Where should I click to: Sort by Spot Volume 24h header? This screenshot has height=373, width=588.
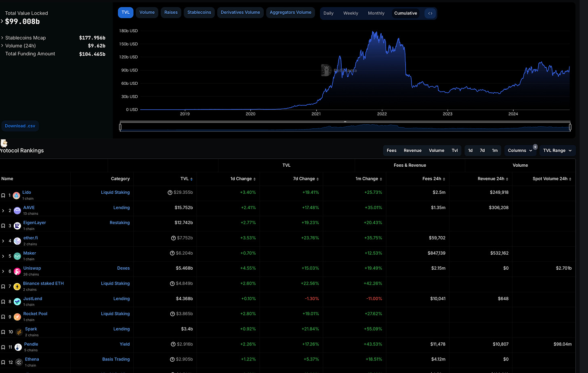[552, 179]
